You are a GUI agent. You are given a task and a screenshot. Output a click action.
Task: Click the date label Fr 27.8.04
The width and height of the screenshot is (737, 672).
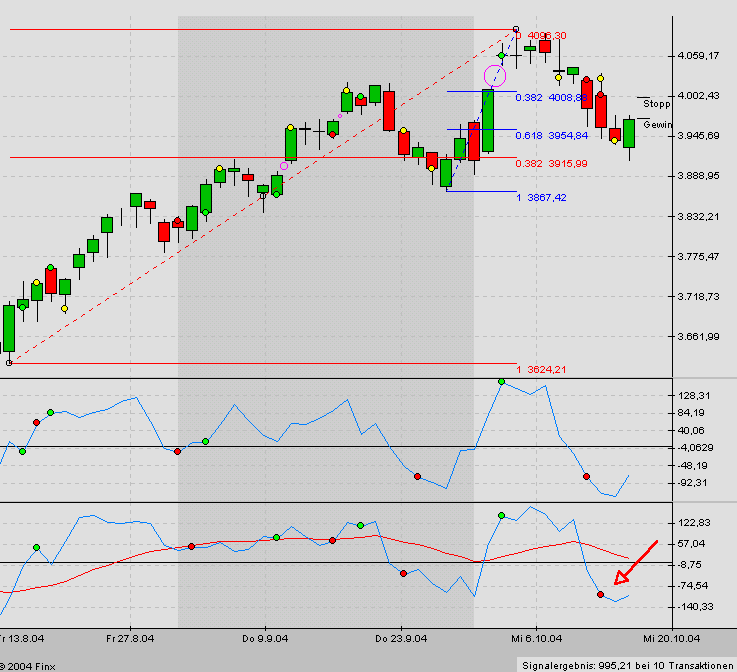pos(130,639)
